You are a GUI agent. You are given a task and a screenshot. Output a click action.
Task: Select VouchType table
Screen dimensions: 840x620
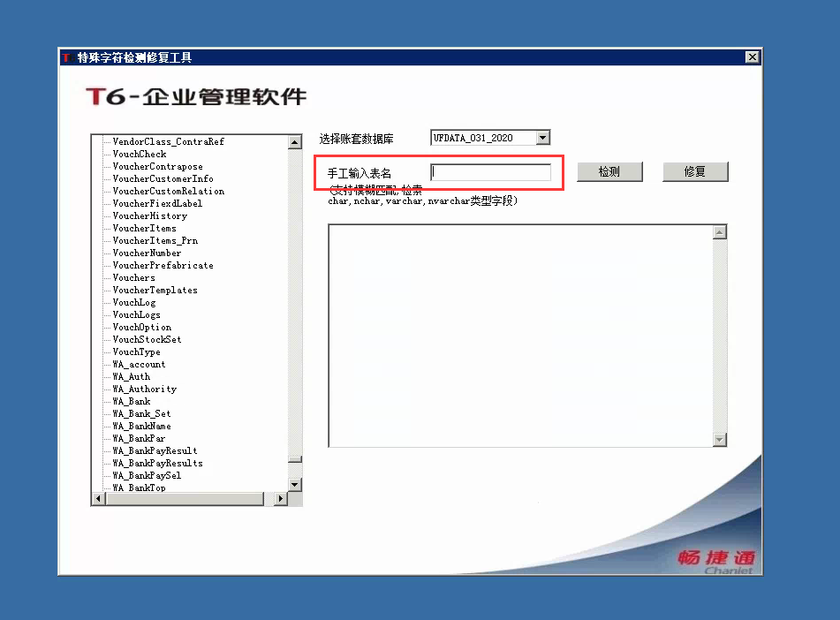137,352
